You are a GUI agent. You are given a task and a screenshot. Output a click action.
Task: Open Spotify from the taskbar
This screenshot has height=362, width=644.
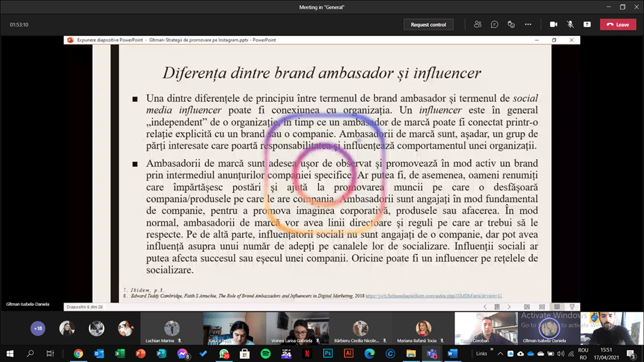click(266, 354)
